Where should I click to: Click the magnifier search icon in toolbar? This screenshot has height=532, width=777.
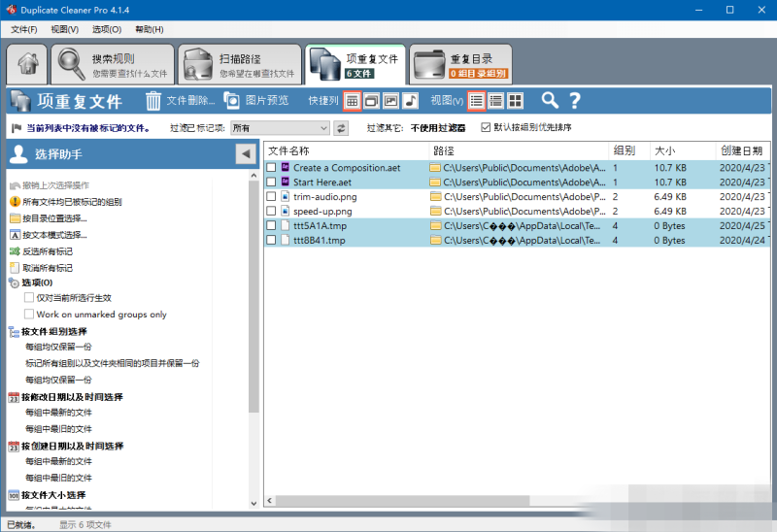[550, 100]
